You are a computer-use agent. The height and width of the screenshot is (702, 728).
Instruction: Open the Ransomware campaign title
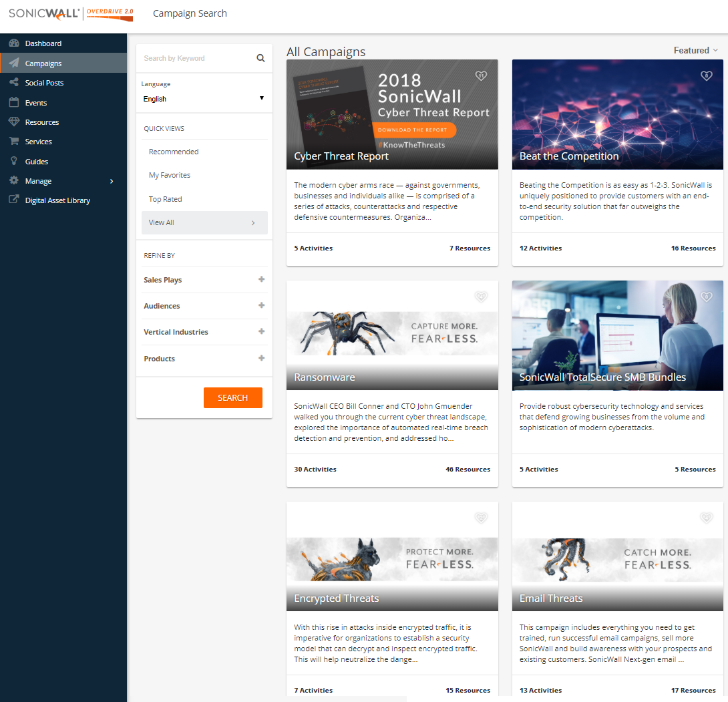325,377
